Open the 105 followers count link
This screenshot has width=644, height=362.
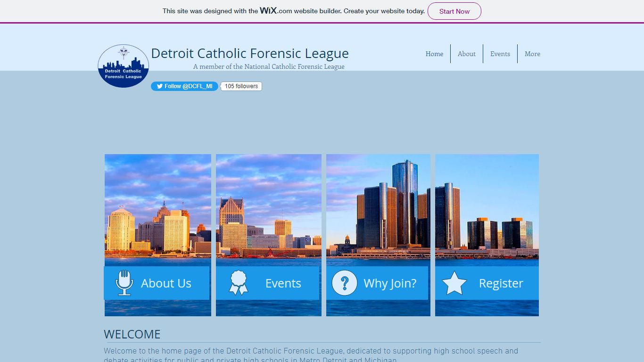point(241,86)
